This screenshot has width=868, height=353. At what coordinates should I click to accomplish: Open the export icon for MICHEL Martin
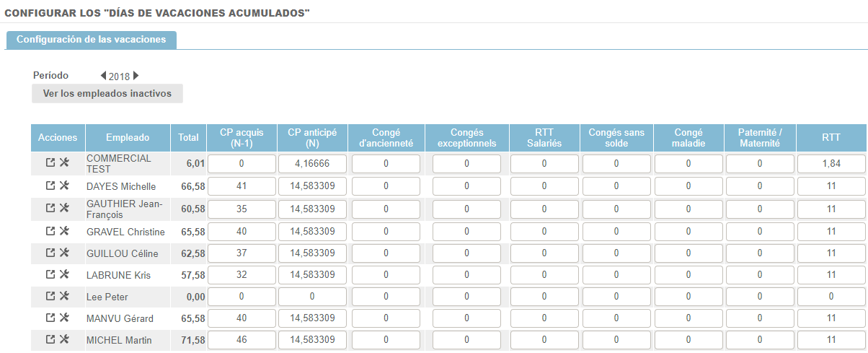point(50,339)
